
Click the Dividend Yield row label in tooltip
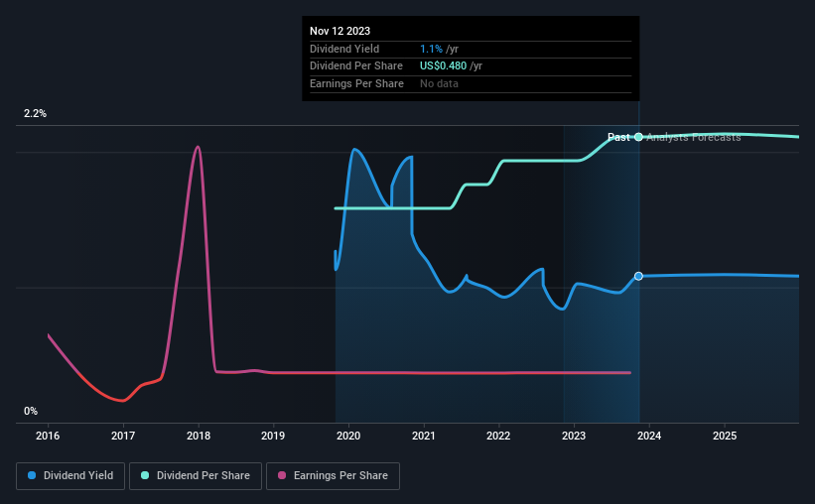coord(344,49)
